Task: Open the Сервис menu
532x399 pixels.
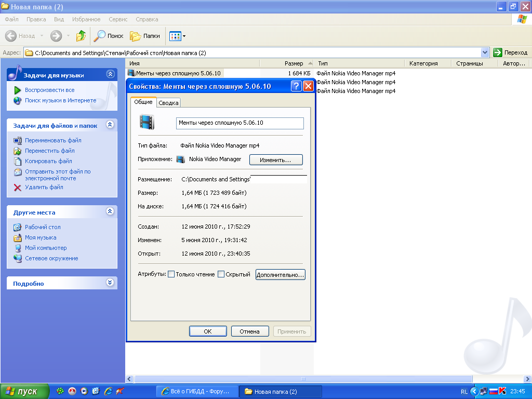Action: [118, 19]
